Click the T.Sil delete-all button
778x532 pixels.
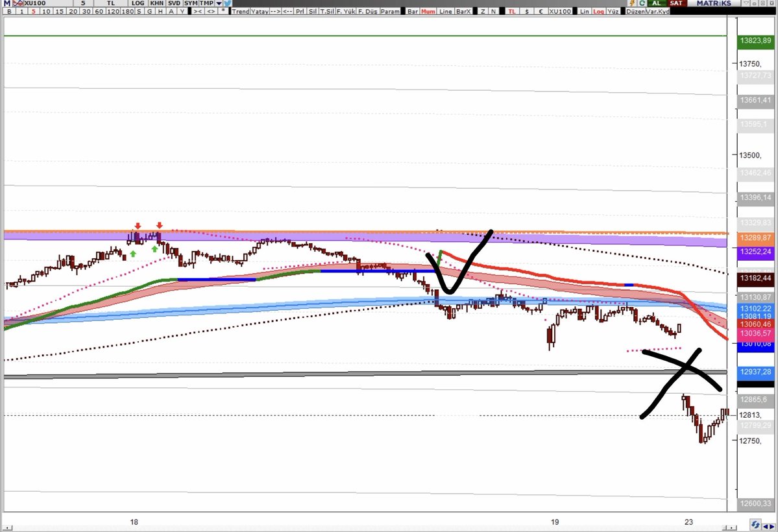tap(327, 11)
